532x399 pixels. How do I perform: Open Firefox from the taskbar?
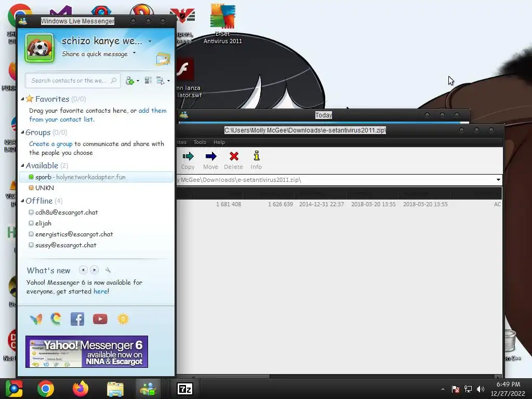(x=81, y=389)
